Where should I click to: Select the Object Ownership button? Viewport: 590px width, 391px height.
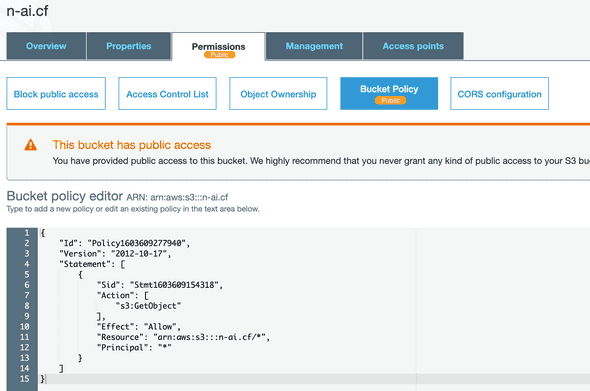point(278,94)
